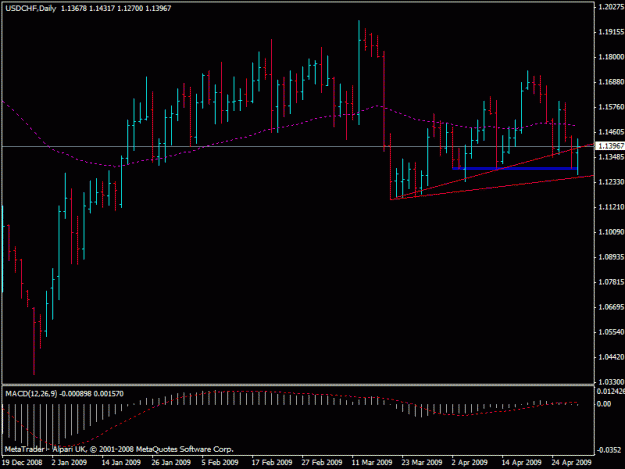The height and width of the screenshot is (469, 625).
Task: Click the 1.12330 price scale label
Action: pyautogui.click(x=611, y=182)
